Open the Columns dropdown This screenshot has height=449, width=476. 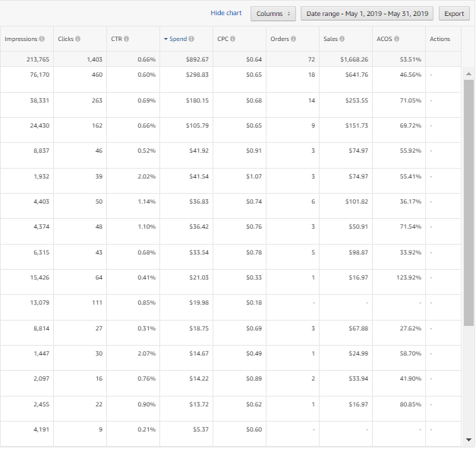pyautogui.click(x=273, y=14)
